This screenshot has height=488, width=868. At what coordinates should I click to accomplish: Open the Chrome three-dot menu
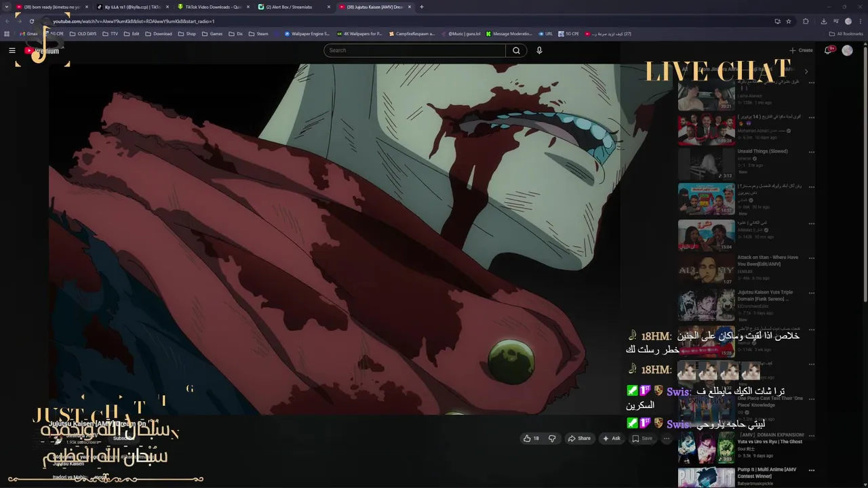coord(861,21)
